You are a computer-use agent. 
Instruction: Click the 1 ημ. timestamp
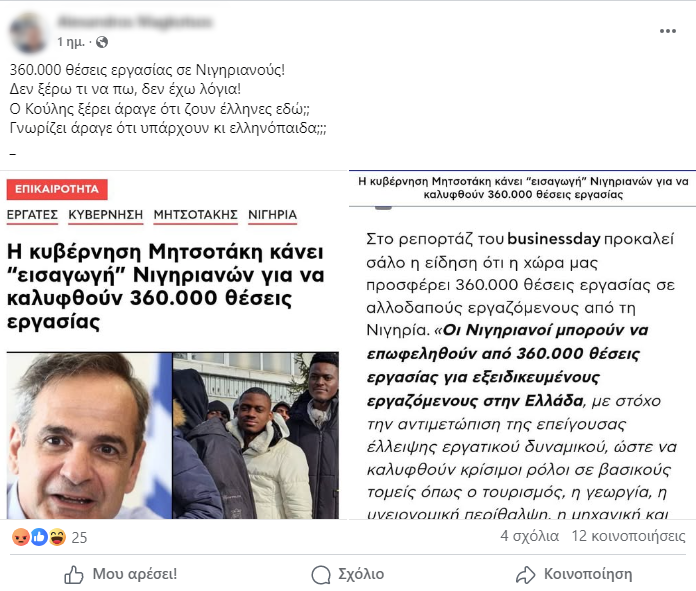(x=71, y=42)
